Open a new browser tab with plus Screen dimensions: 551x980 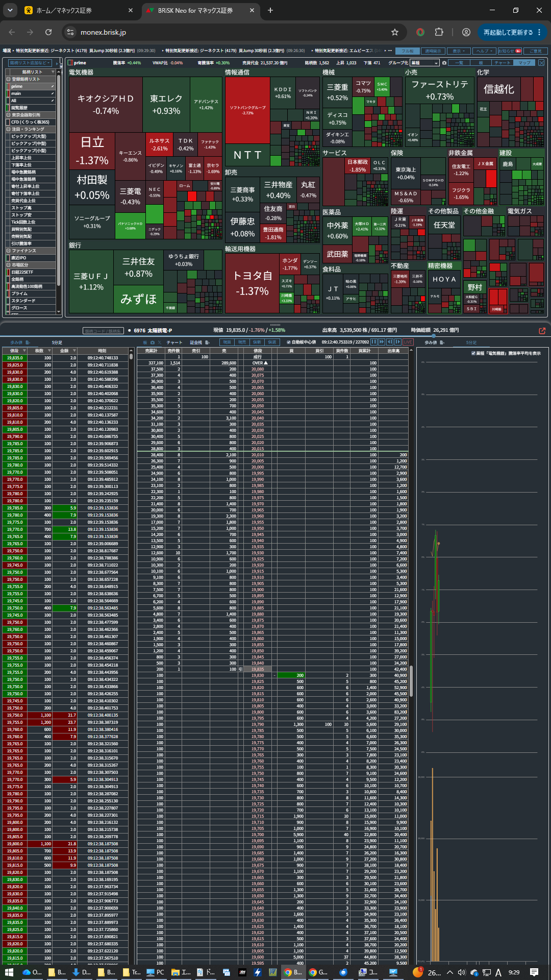[x=270, y=10]
